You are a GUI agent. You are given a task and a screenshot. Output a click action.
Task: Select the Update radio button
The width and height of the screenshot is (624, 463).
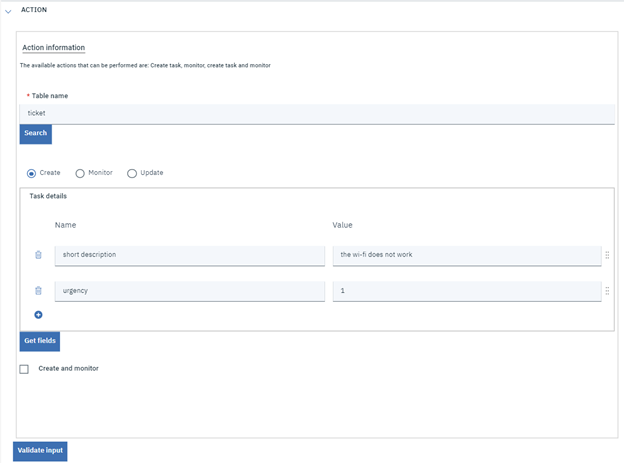pos(132,173)
